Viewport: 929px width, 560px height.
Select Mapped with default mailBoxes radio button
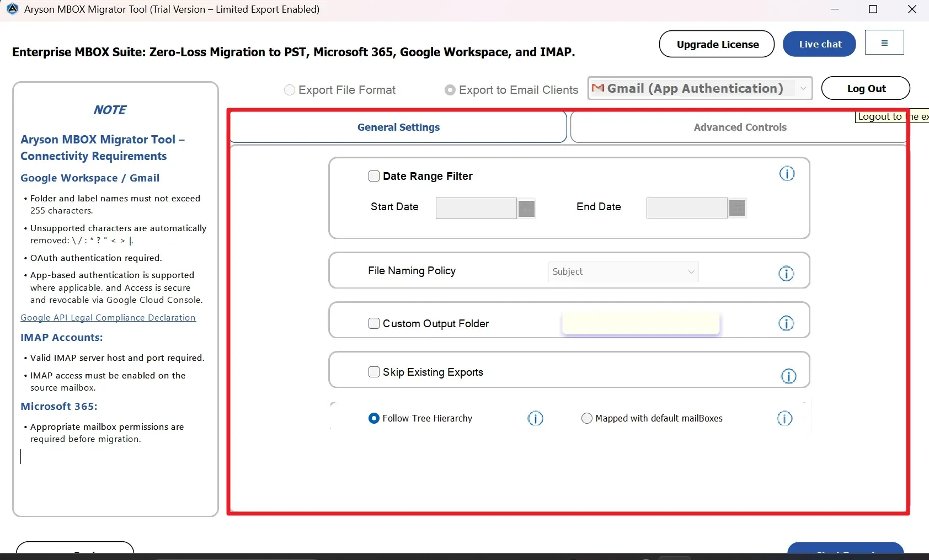click(586, 418)
